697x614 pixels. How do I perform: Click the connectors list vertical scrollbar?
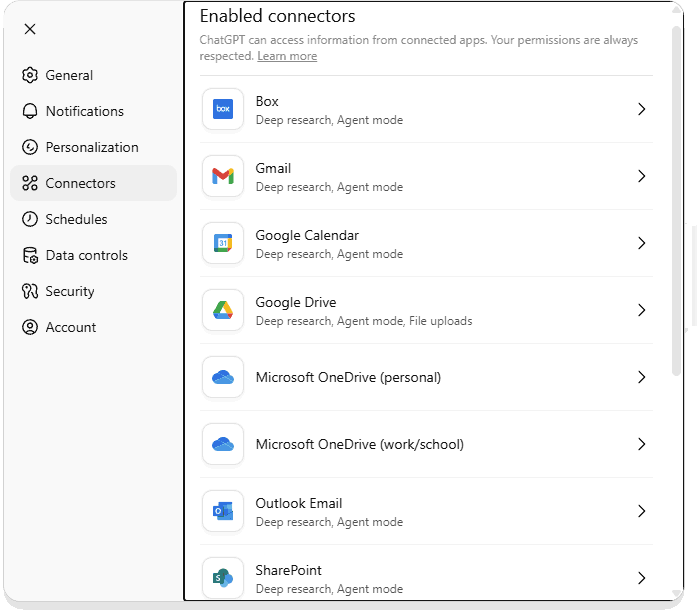[676, 201]
